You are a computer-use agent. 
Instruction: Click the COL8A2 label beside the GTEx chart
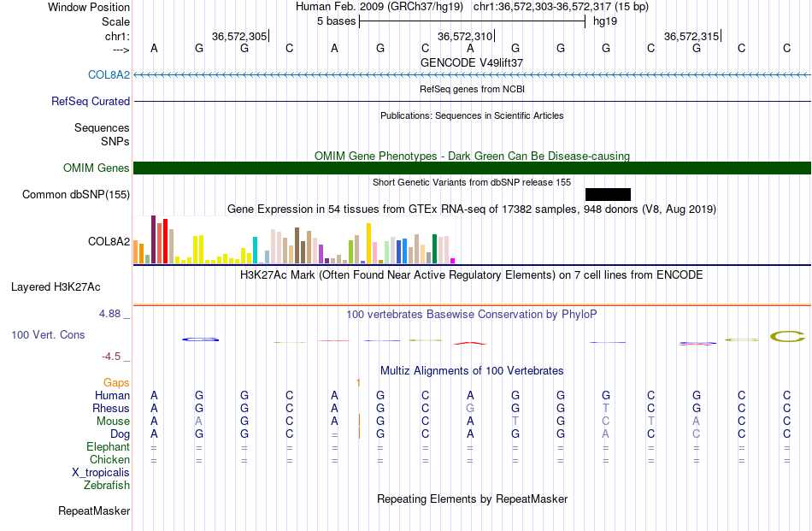[x=109, y=241]
